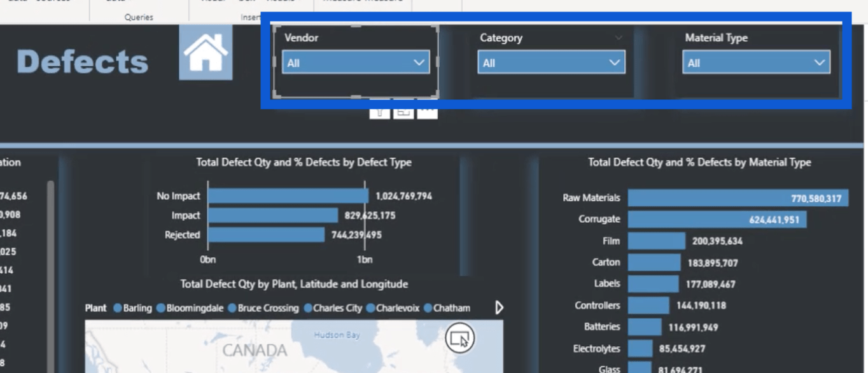The width and height of the screenshot is (868, 373).
Task: Click the Material Type slicer header label
Action: pyautogui.click(x=716, y=38)
